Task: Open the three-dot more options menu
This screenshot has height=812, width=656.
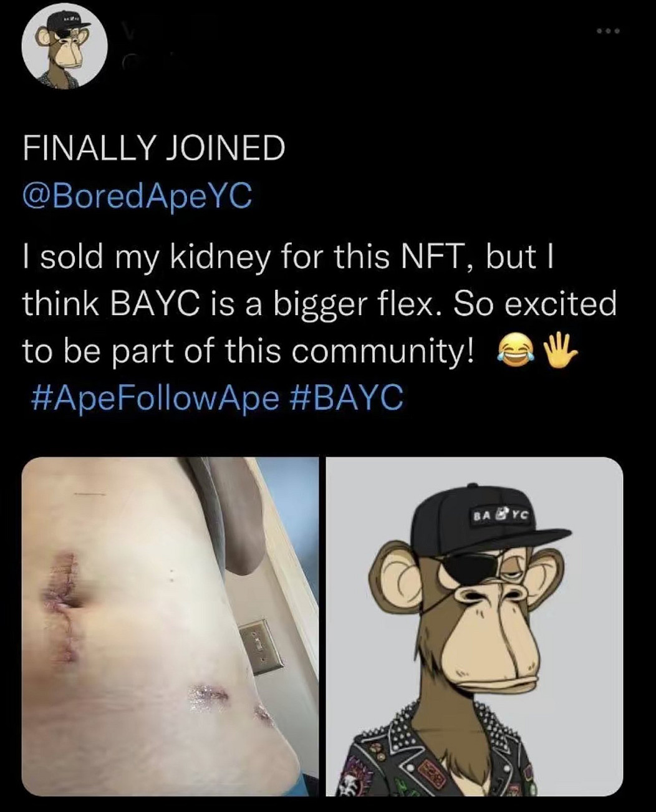Action: pos(607,31)
